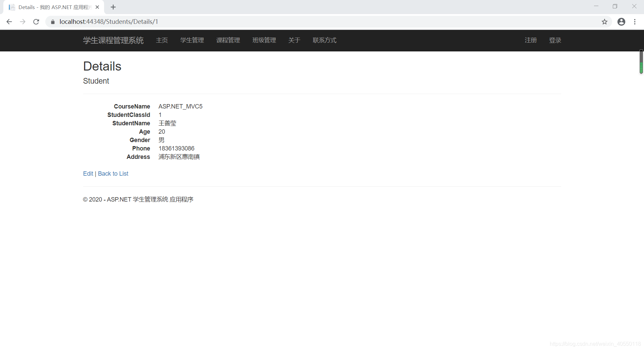Click the age value 20
The width and height of the screenshot is (644, 350).
(162, 132)
